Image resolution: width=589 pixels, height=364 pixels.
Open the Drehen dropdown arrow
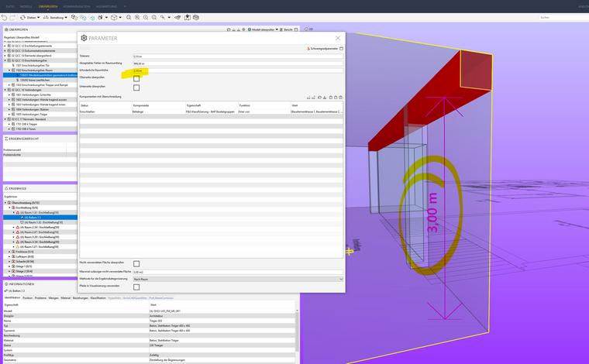38,18
